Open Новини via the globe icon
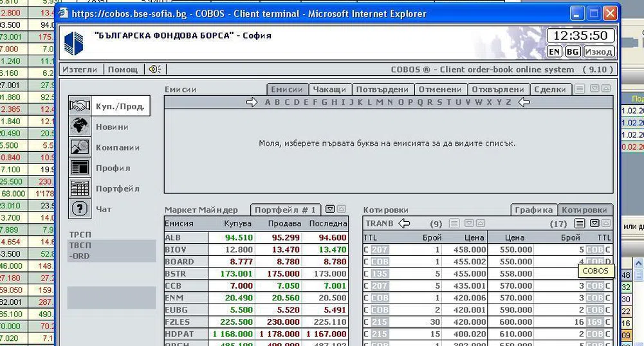This screenshot has height=346, width=644. [x=80, y=127]
